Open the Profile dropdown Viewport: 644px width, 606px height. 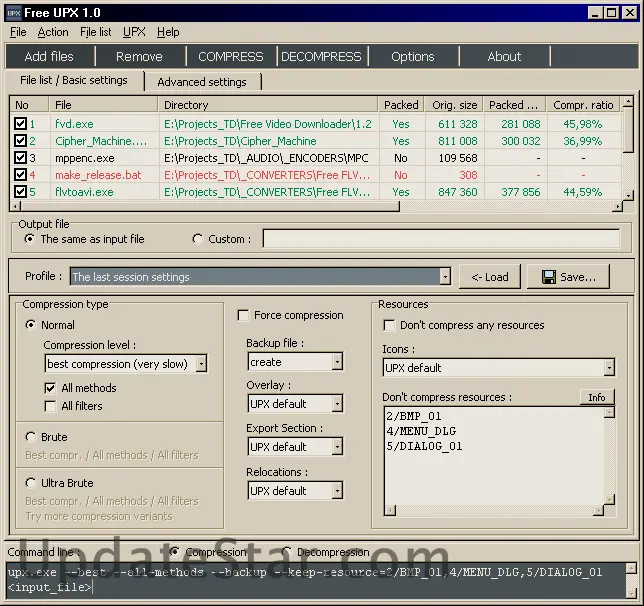coord(445,277)
